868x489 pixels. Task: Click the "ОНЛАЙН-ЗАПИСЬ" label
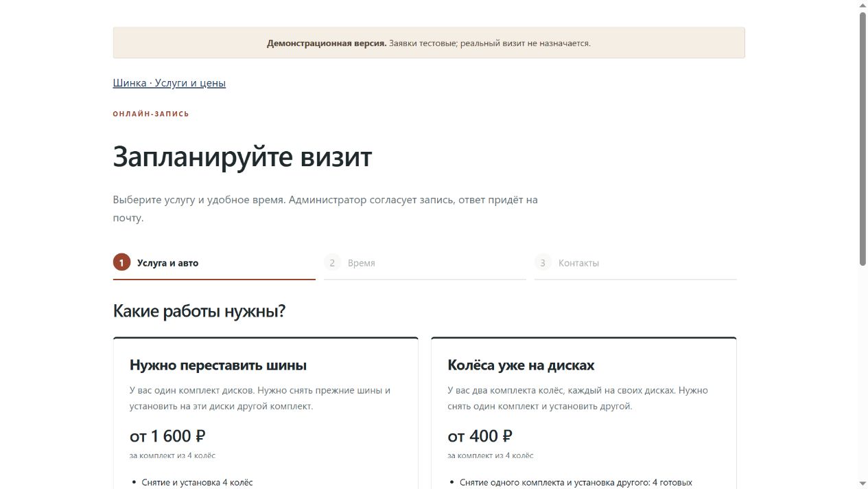click(151, 114)
